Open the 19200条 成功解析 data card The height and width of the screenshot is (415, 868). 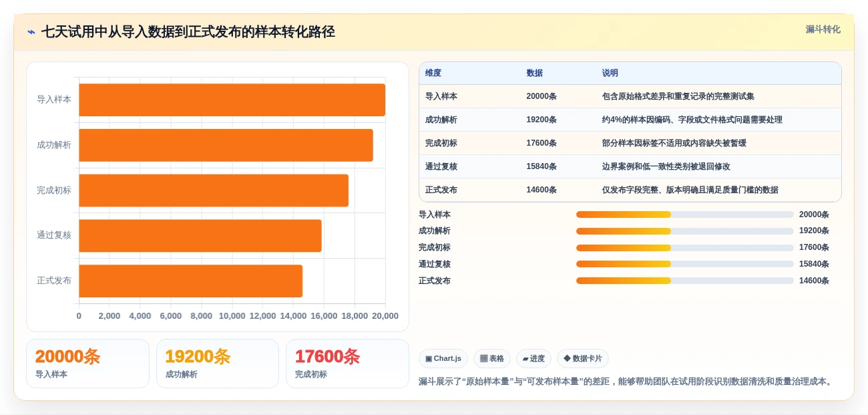coord(218,364)
